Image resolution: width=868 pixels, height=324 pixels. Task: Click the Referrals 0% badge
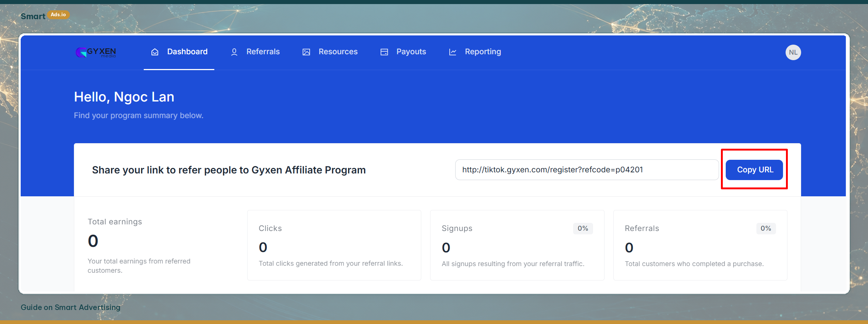coord(766,228)
